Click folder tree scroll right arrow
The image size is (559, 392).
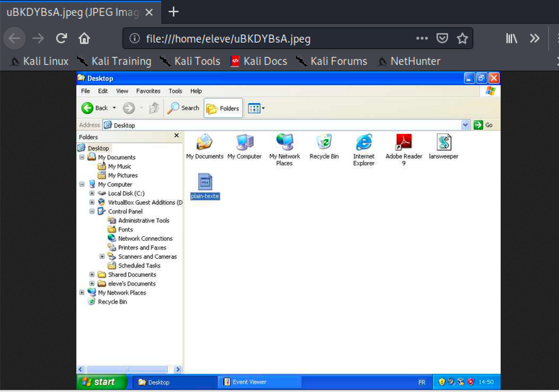point(178,369)
